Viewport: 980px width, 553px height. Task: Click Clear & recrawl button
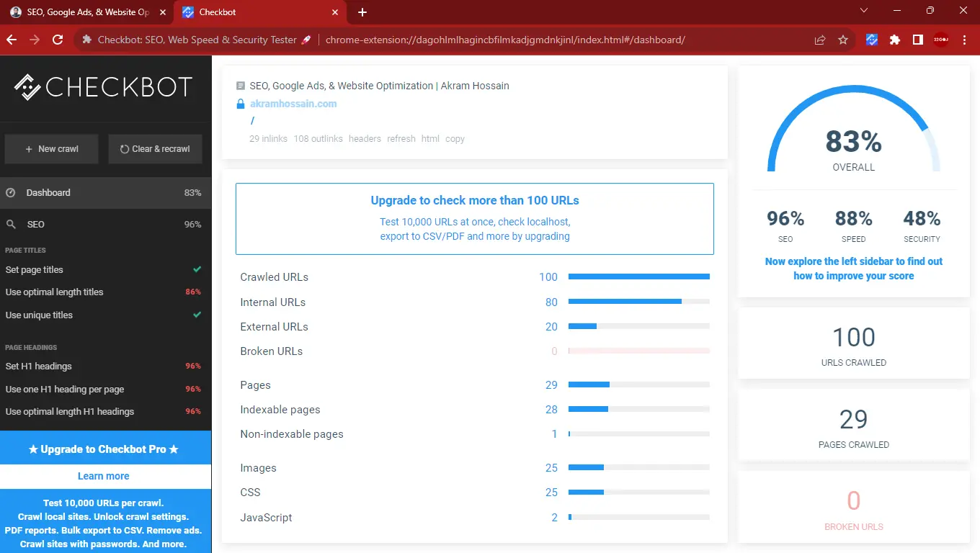(156, 149)
